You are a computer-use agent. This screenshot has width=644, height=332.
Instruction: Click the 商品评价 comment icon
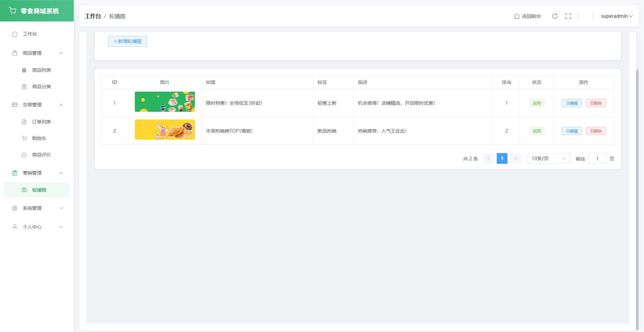24,155
